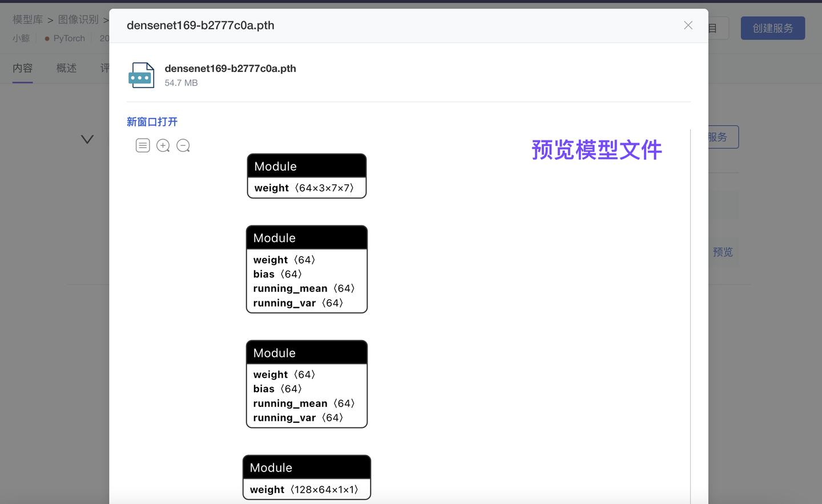This screenshot has height=504, width=822.
Task: Switch to the 内容 tab in background
Action: (23, 68)
